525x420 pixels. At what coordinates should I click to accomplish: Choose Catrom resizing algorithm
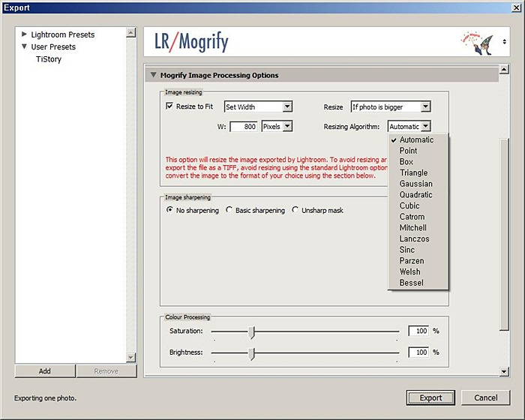point(418,217)
